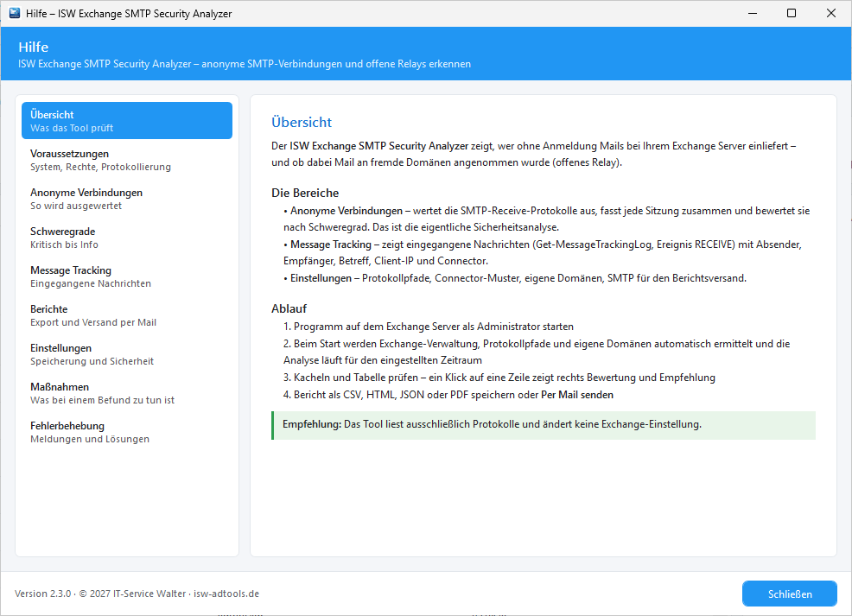Screen dimensions: 852x616
Task: Open the Schweregrade help topic
Action: (127, 238)
